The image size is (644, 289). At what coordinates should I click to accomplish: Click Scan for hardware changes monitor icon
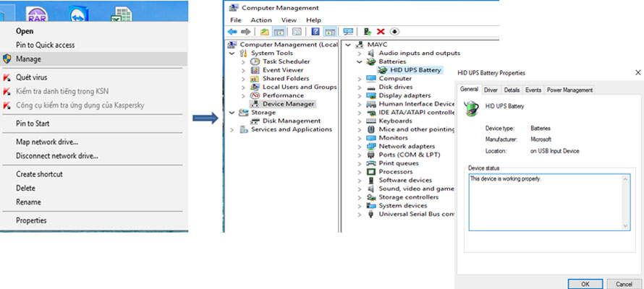tap(348, 32)
